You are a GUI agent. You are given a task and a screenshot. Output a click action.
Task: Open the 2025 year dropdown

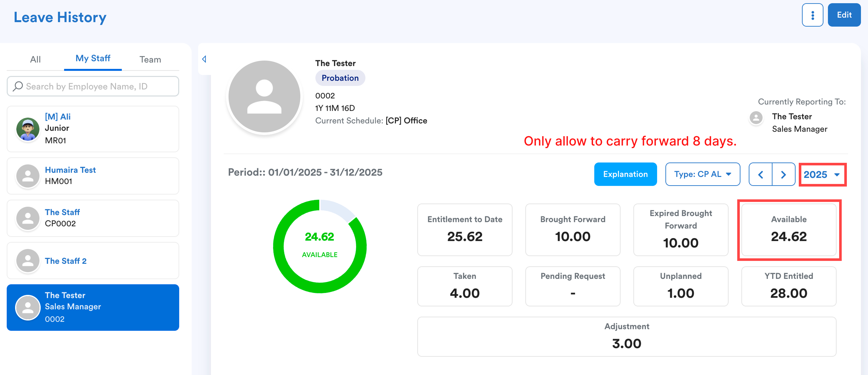point(822,175)
